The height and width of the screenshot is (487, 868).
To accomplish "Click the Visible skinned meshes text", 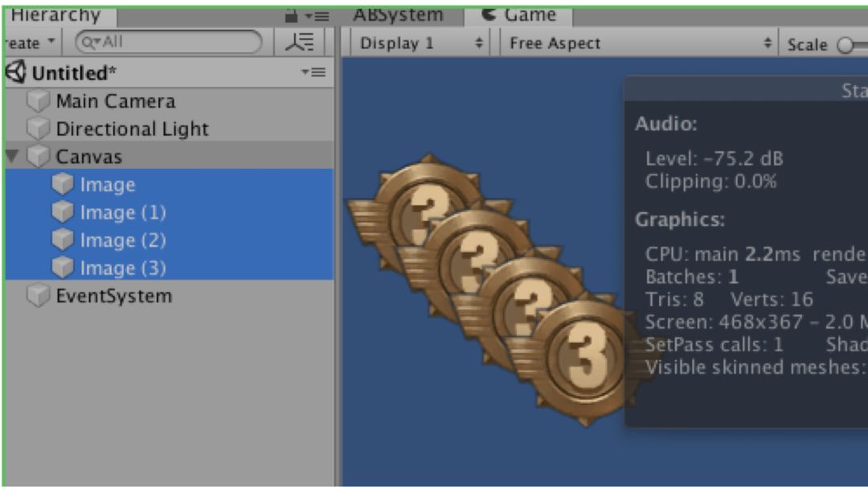I will (x=755, y=367).
